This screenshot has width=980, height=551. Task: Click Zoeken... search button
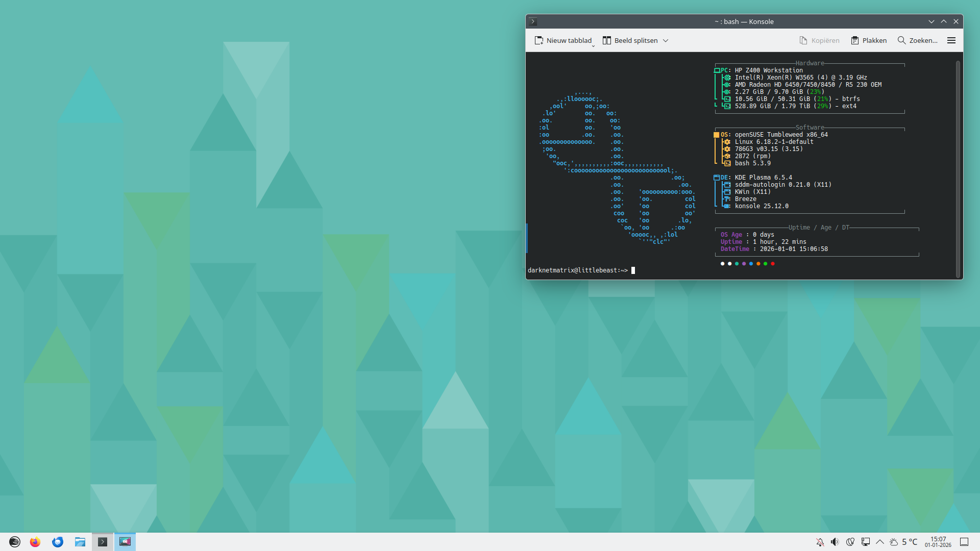918,40
